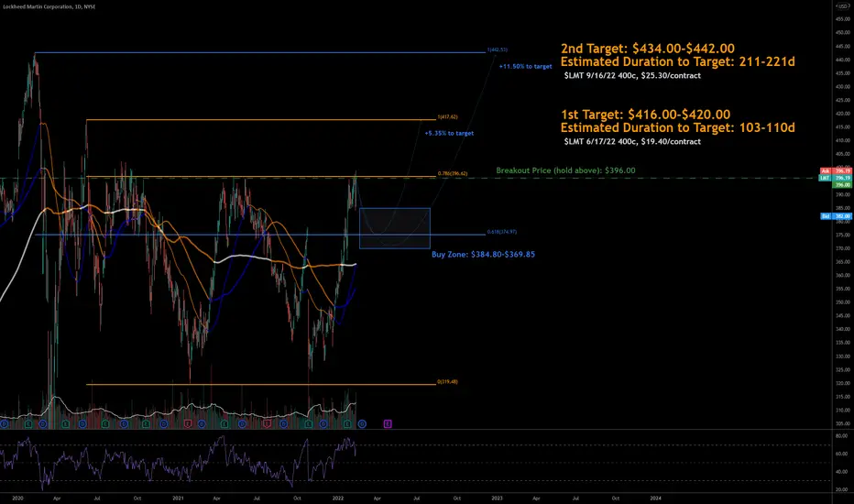The width and height of the screenshot is (854, 504).
Task: Click the blue dividend marker right of last candle
Action: click(362, 423)
